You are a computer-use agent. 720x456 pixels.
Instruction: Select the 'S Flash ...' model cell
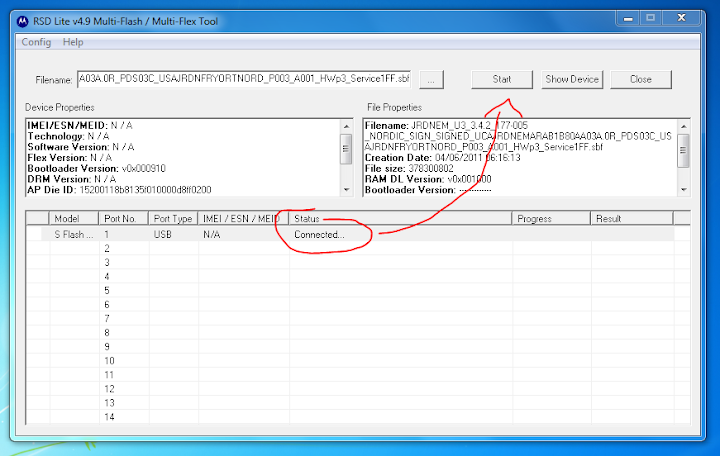[73, 235]
